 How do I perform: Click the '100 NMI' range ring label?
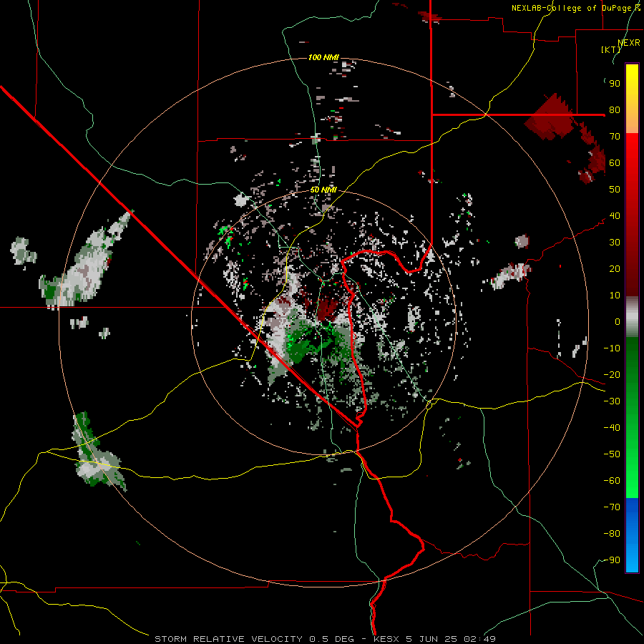pyautogui.click(x=323, y=57)
